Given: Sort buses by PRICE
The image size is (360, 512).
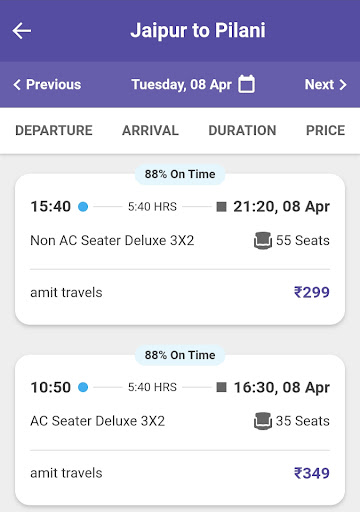Looking at the screenshot, I should coord(325,130).
